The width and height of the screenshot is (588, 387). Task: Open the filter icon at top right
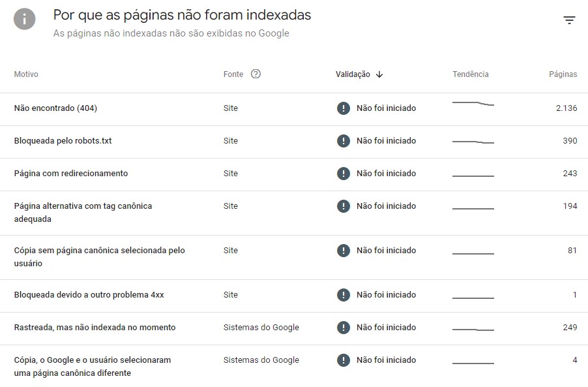[570, 20]
